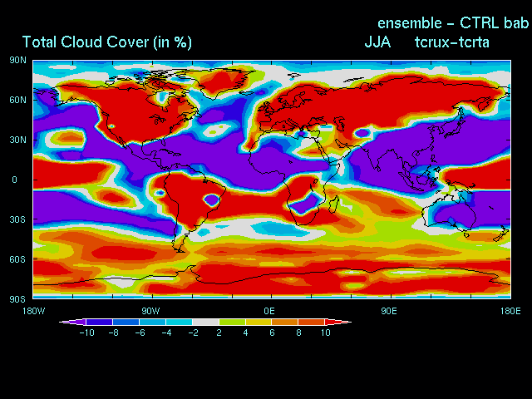Click the 30N latitude label
Screen dimensions: 532x399
(17, 140)
